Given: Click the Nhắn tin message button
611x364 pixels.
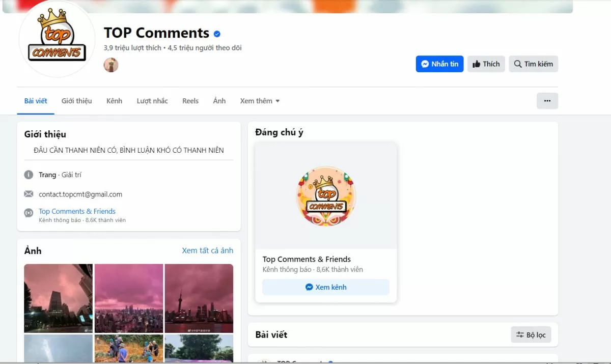Looking at the screenshot, I should tap(439, 64).
